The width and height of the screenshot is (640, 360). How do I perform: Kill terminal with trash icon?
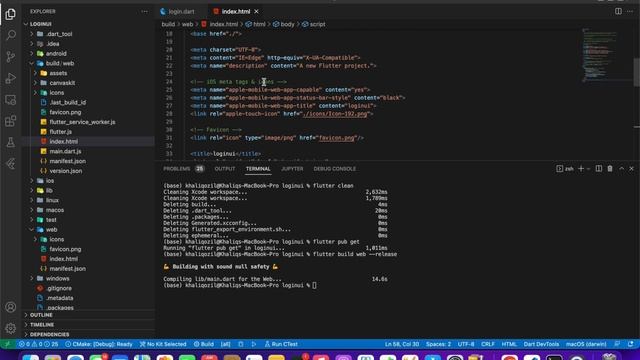point(610,169)
